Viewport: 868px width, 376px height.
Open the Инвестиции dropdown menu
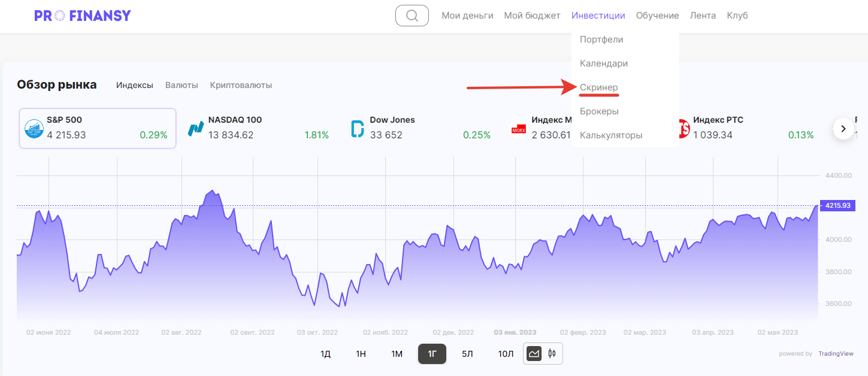[598, 16]
